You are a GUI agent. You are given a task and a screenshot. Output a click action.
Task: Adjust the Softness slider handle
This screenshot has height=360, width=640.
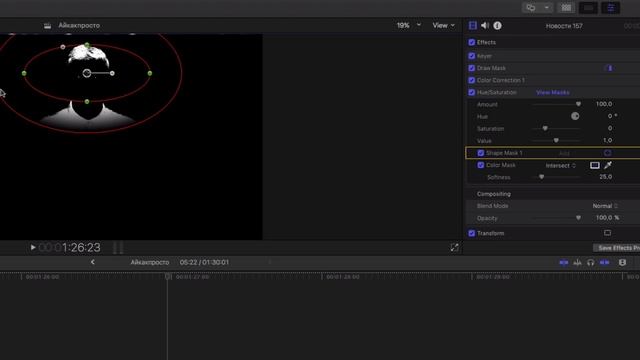[x=542, y=177]
